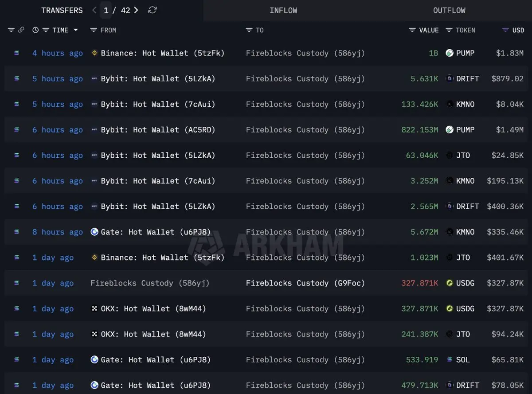Click Binance icon in 4 hours ago row
Screen dimensions: 532x394
click(x=94, y=53)
